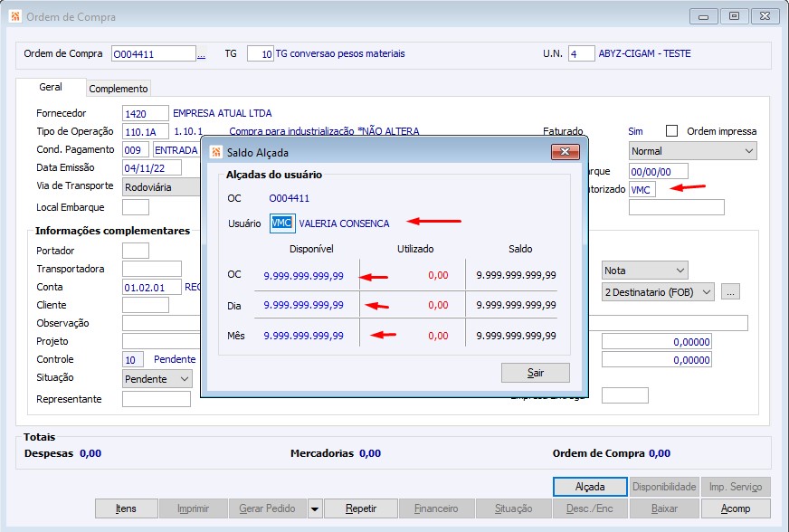
Task: Click the Tipo de Operação field 110.1A
Action: [x=146, y=132]
